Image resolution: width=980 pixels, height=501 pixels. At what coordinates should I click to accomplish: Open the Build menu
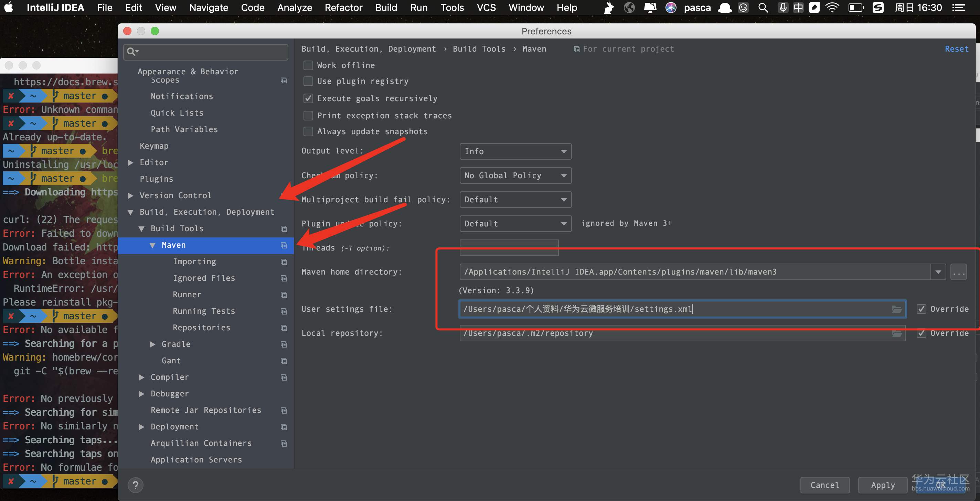pos(386,8)
